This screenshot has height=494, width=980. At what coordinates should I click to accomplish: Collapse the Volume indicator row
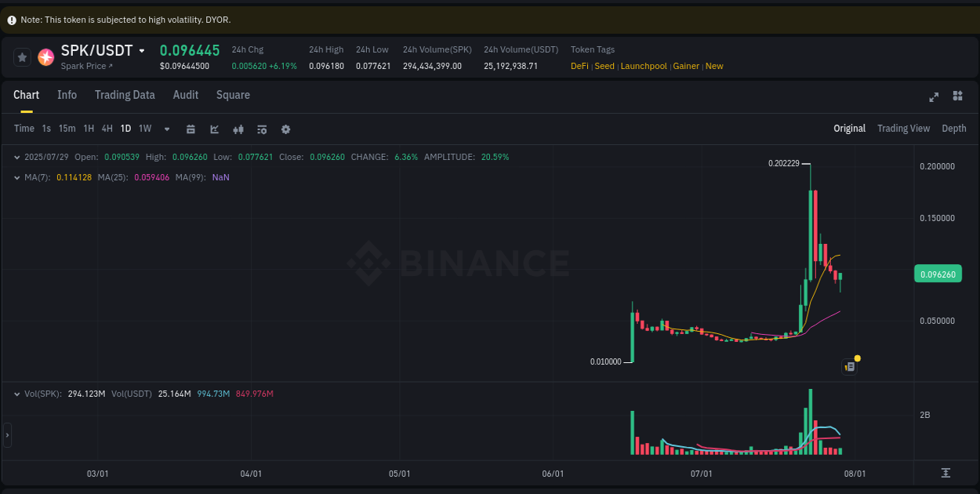click(16, 394)
